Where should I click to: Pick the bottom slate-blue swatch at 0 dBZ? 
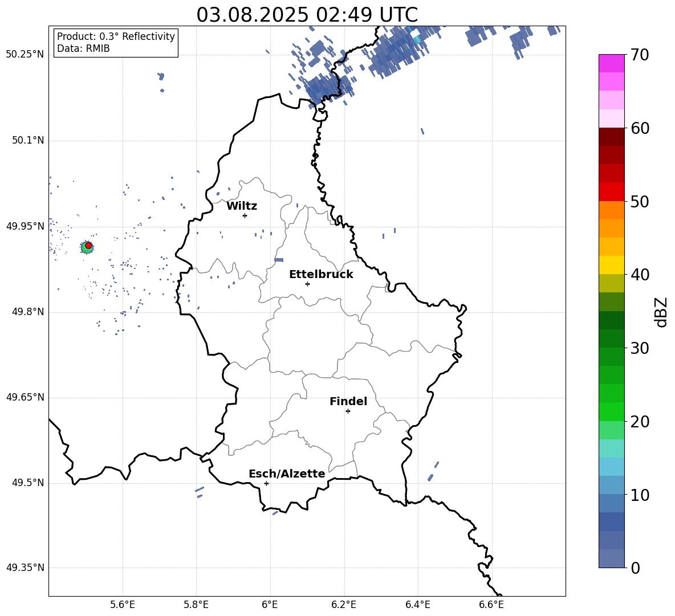click(611, 558)
